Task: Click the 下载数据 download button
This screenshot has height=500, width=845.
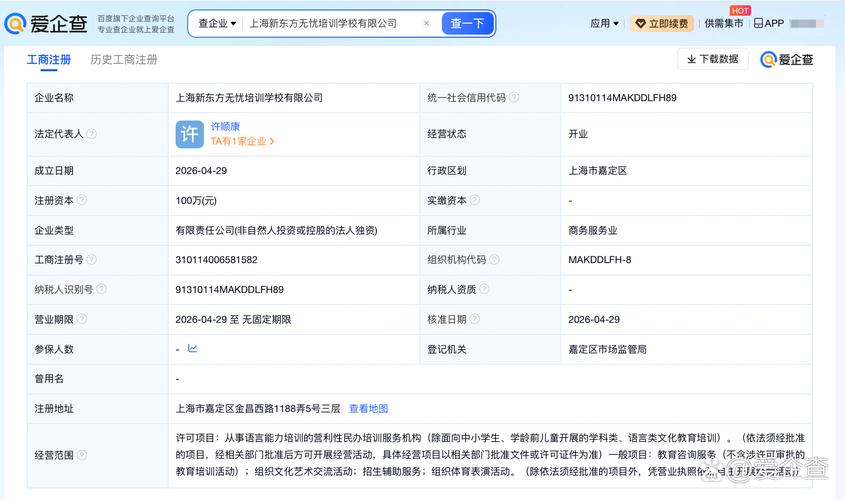Action: tap(713, 59)
